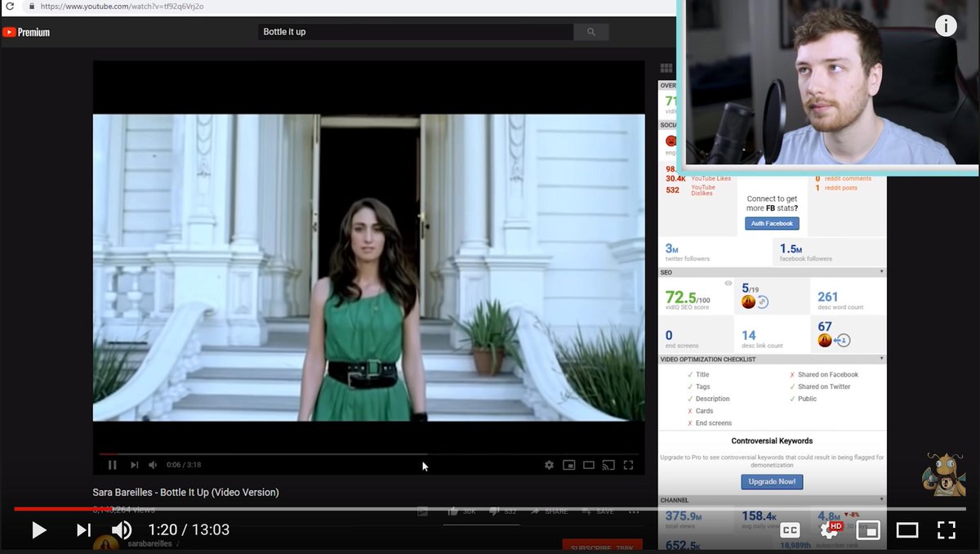Click the search magnifier button
Viewport: 980px width, 554px height.
click(x=591, y=32)
